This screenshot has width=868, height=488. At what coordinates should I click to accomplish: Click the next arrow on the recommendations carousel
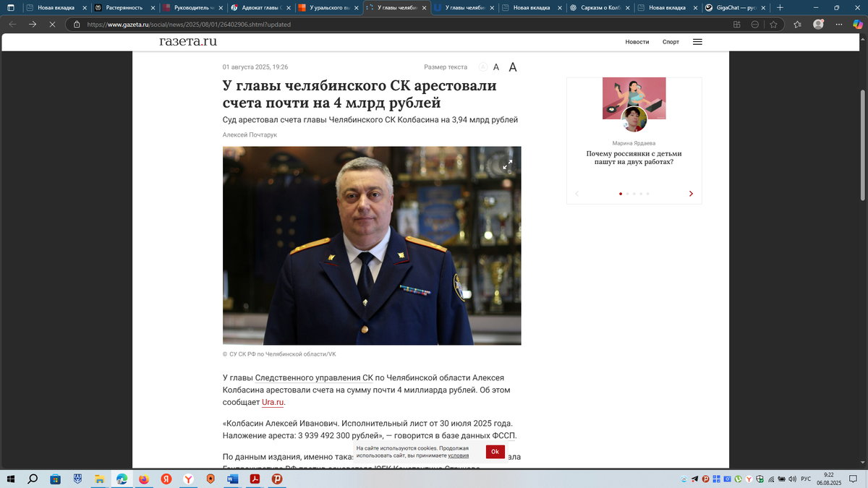691,194
